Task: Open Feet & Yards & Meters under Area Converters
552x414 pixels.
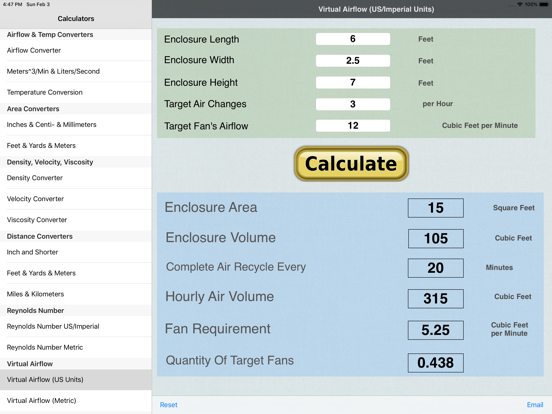Action: click(76, 146)
